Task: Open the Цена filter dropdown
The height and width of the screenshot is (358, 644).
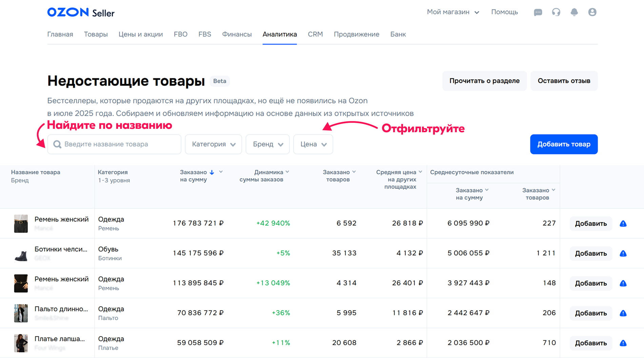Action: tap(313, 144)
